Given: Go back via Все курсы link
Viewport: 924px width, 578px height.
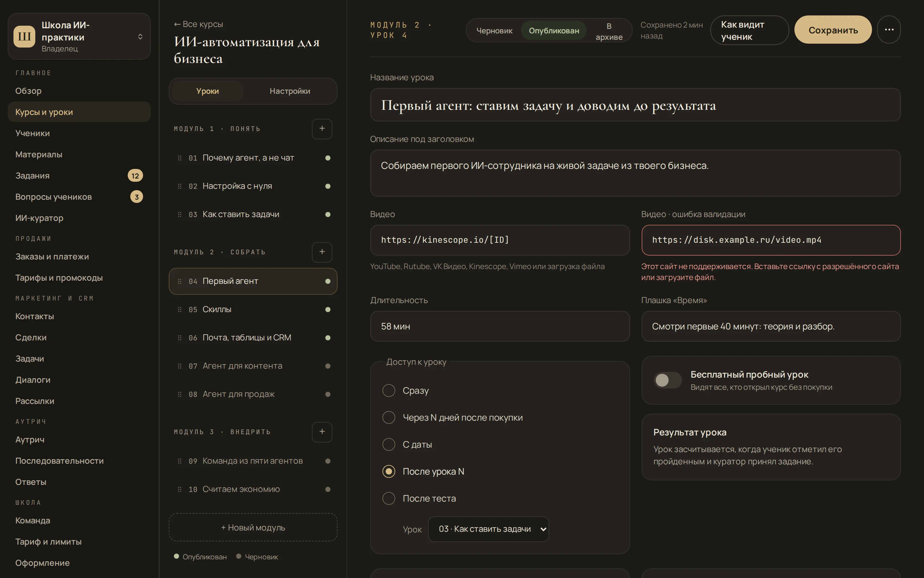Looking at the screenshot, I should [199, 24].
